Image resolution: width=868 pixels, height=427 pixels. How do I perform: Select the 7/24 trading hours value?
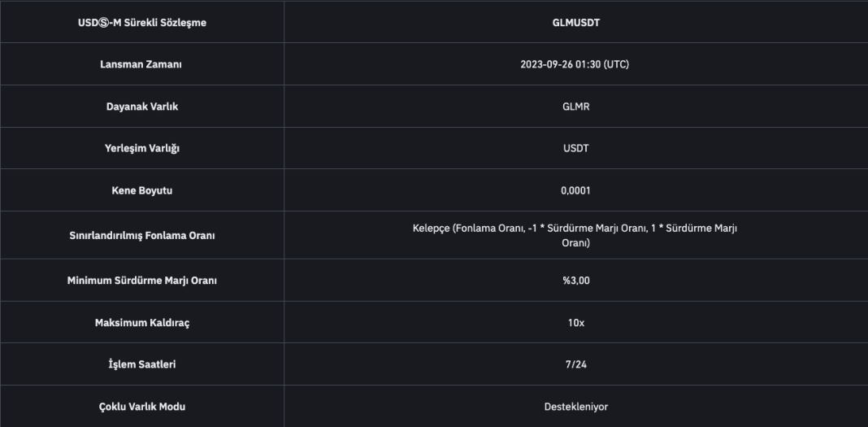pyautogui.click(x=575, y=364)
